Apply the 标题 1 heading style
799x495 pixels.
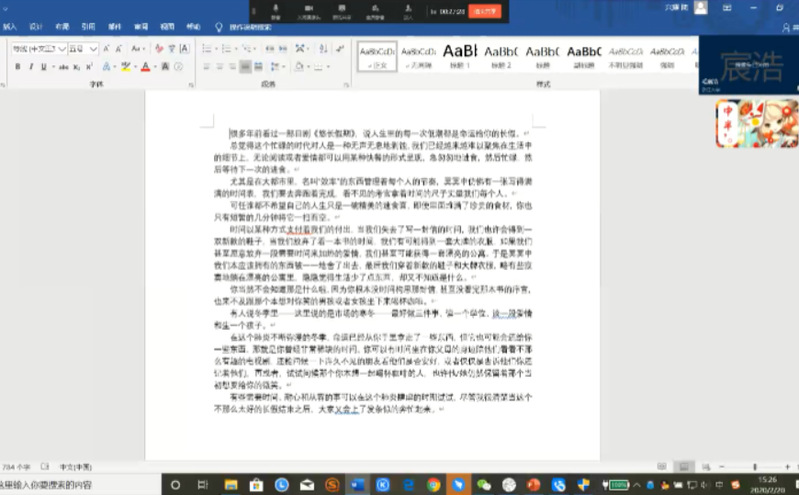tap(459, 52)
